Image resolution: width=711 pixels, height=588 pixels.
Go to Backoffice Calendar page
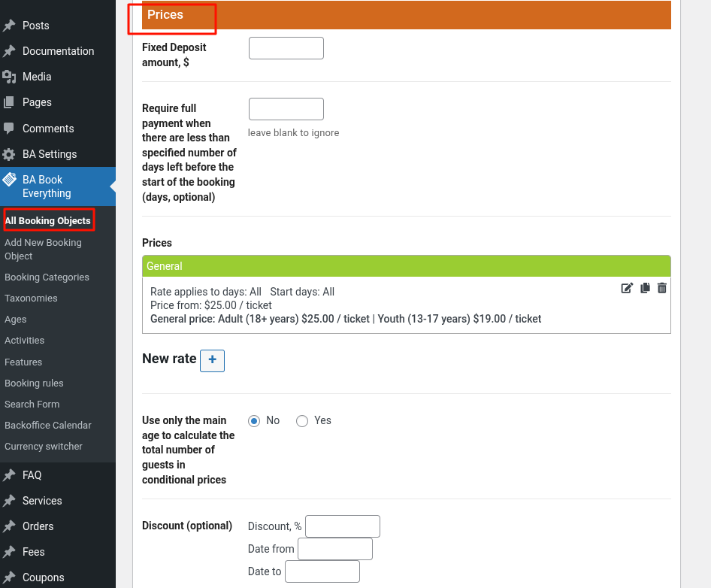(47, 426)
